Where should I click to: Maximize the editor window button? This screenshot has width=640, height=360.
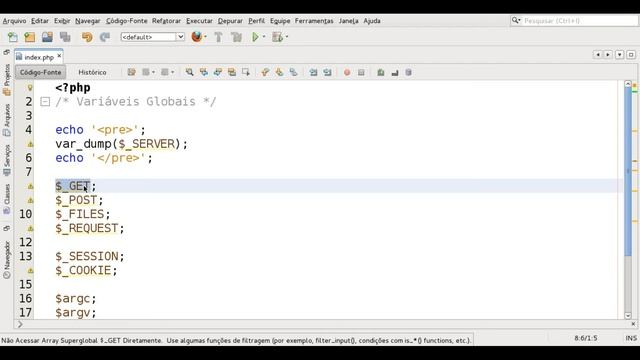(x=631, y=54)
